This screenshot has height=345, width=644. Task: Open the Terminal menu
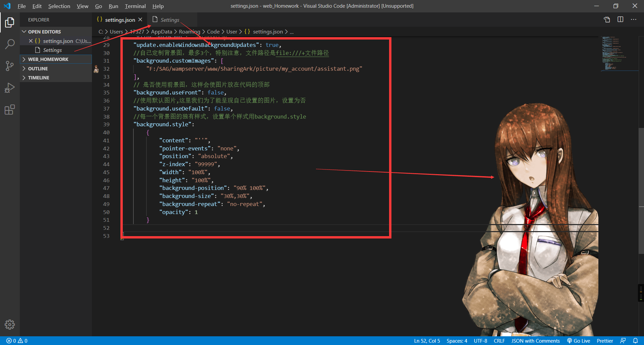pyautogui.click(x=135, y=6)
